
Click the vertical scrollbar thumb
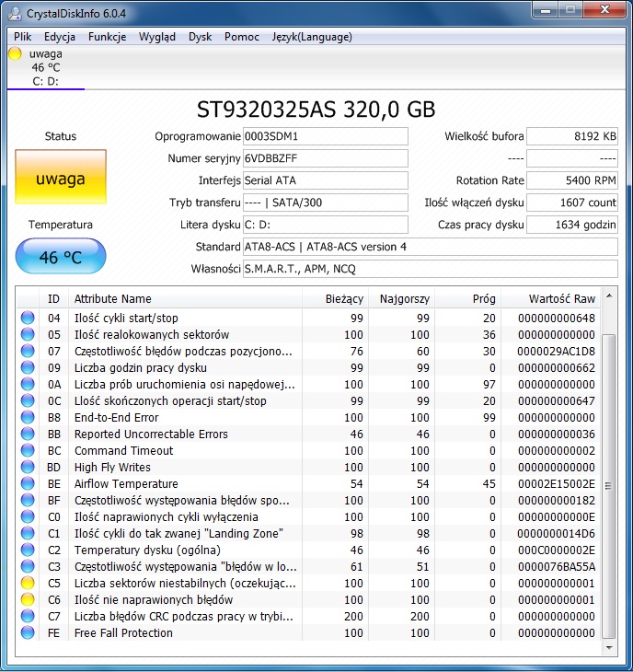pyautogui.click(x=608, y=486)
